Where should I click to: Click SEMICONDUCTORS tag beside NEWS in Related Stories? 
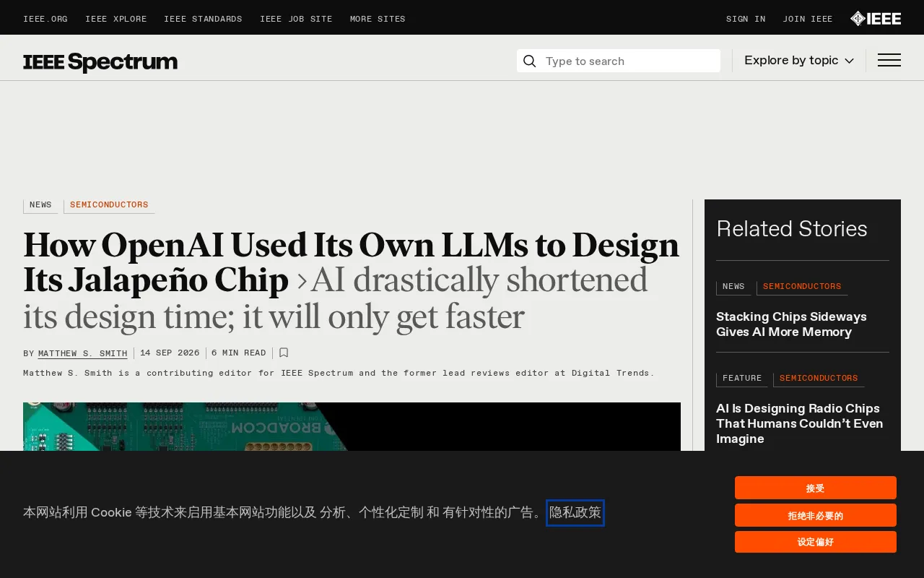(802, 287)
